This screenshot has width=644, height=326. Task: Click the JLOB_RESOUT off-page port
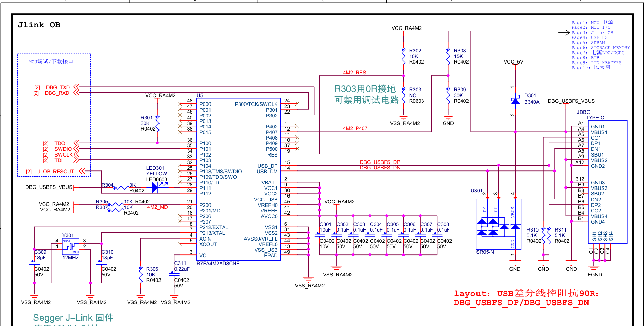[55, 172]
